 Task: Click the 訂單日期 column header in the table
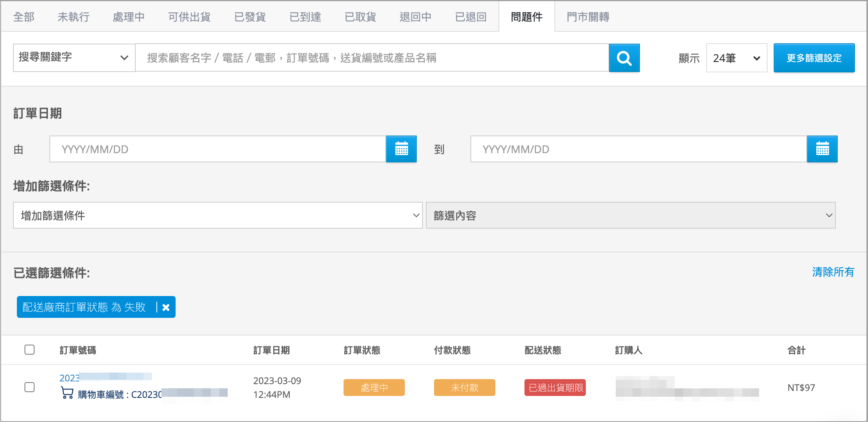[x=271, y=350]
